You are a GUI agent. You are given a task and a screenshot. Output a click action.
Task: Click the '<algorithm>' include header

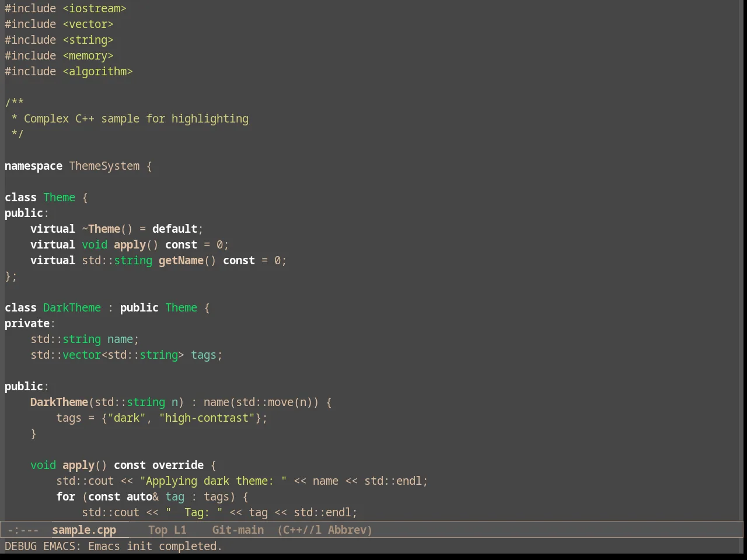click(97, 71)
